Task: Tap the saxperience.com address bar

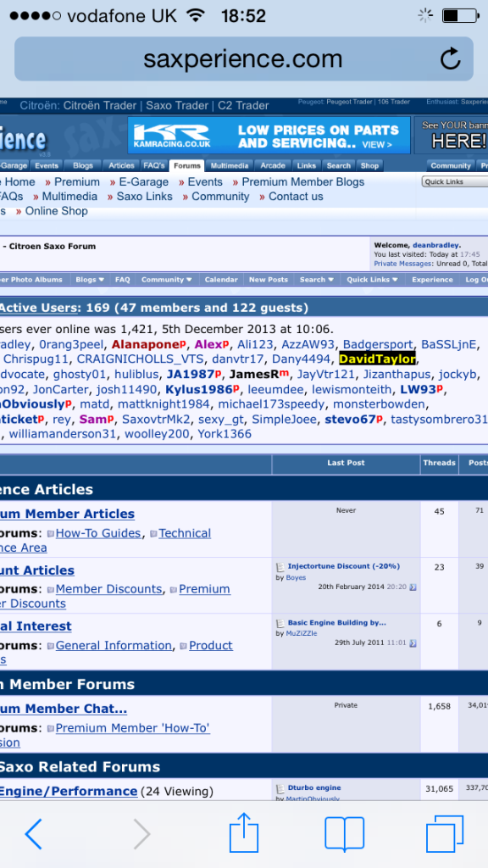Action: coord(243,58)
